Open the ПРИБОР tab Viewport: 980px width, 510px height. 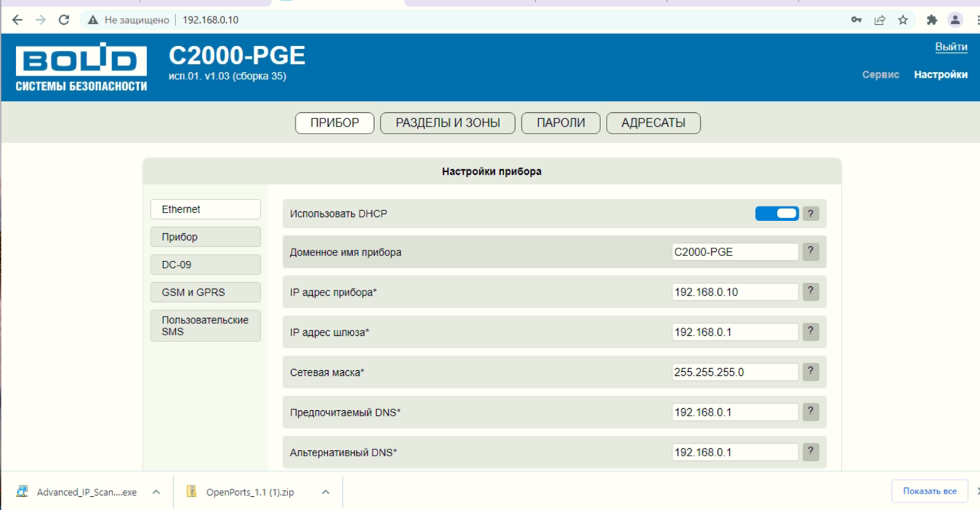(x=335, y=123)
